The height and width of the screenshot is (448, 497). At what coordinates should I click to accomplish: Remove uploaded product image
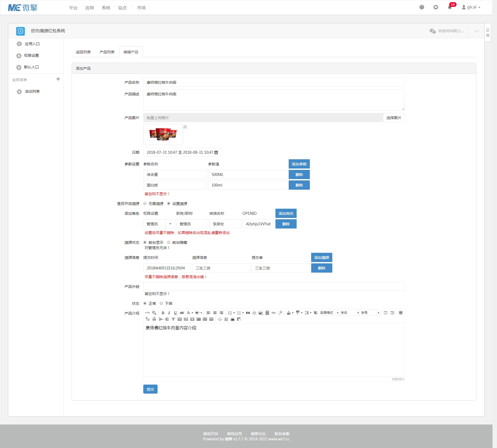pos(185,127)
